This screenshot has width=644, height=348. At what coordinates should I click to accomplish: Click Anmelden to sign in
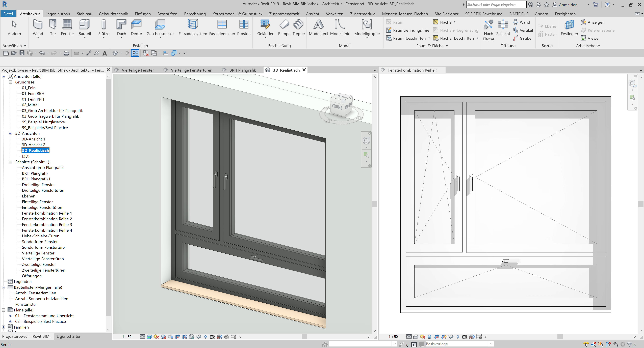(x=568, y=5)
